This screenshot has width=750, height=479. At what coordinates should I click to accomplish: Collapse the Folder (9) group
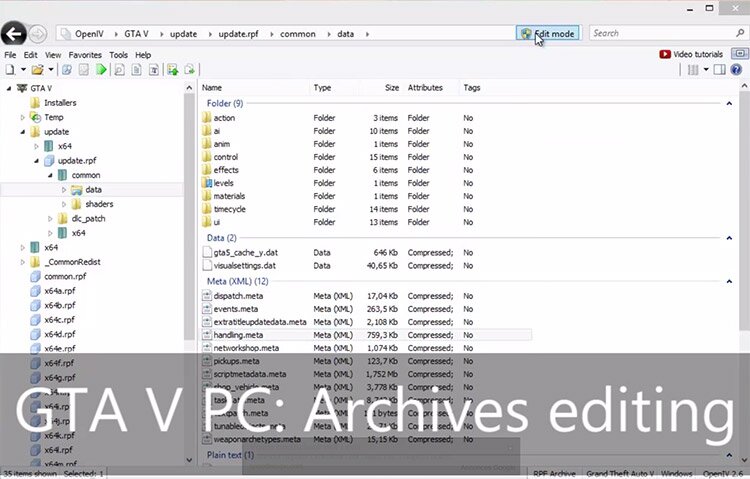[729, 103]
